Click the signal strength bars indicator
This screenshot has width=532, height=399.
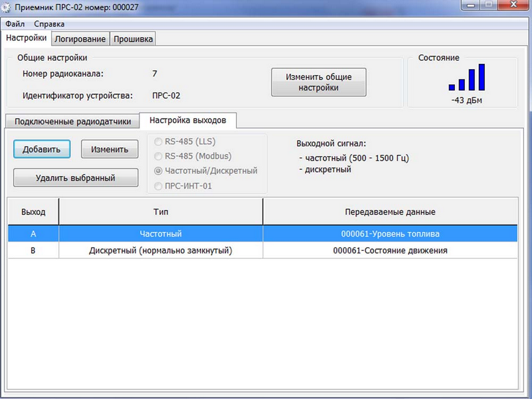pos(467,77)
